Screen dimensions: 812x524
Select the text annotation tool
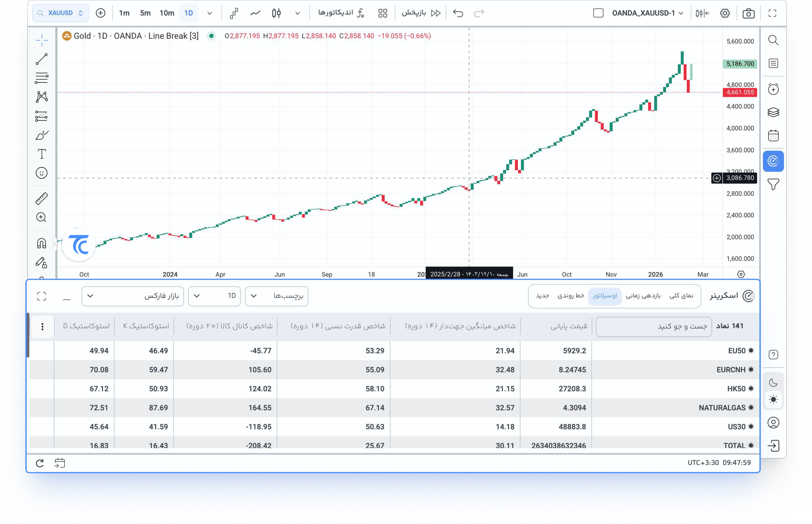click(41, 154)
